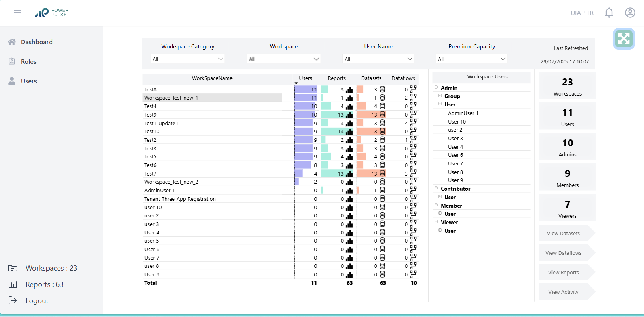Click the 10 Admins card
This screenshot has width=644, height=317.
click(x=567, y=147)
